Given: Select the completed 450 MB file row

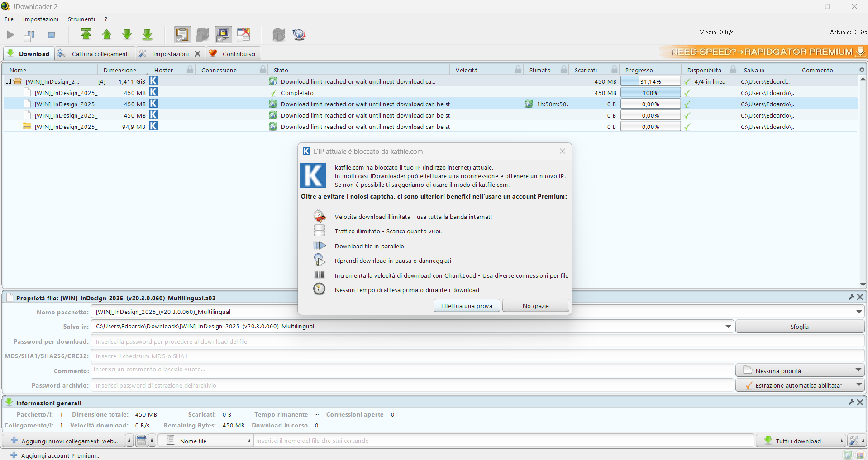Looking at the screenshot, I should (x=430, y=93).
